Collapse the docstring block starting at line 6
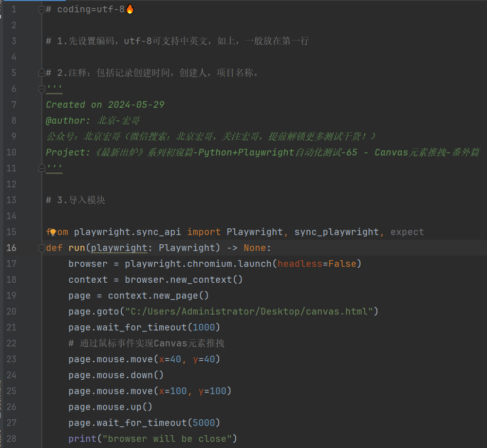This screenshot has width=487, height=448. tap(41, 88)
